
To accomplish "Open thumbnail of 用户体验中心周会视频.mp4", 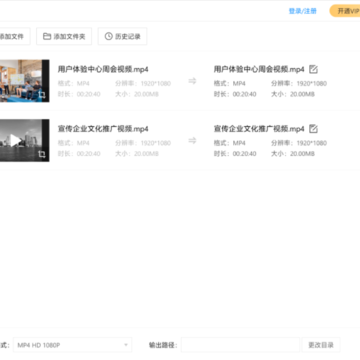I will [25, 81].
